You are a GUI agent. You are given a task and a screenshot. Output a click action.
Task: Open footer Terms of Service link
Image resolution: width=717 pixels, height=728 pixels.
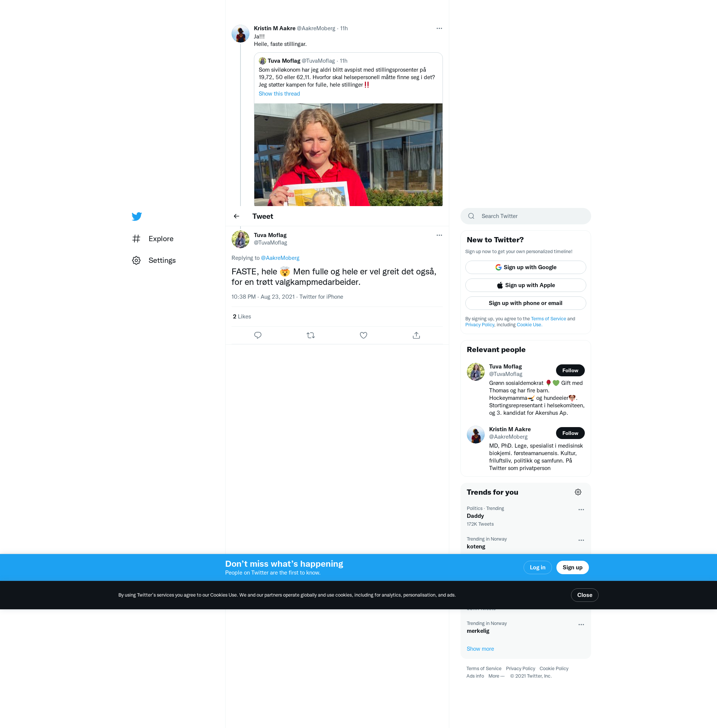(484, 669)
